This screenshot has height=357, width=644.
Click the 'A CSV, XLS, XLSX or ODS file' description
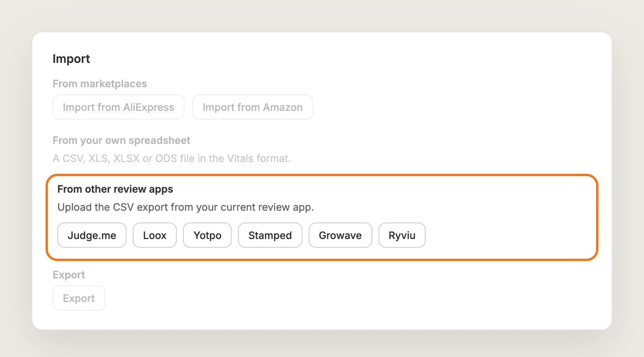172,158
